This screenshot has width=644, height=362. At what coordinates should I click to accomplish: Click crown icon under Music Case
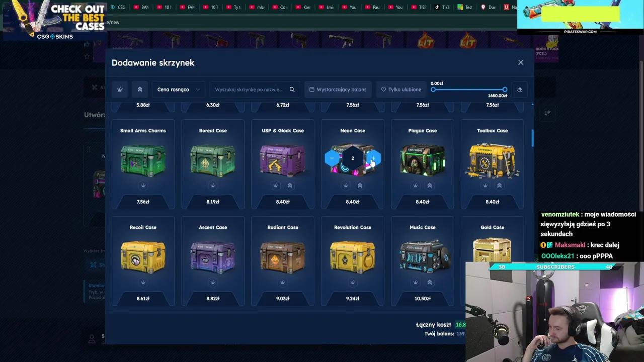coord(416,283)
